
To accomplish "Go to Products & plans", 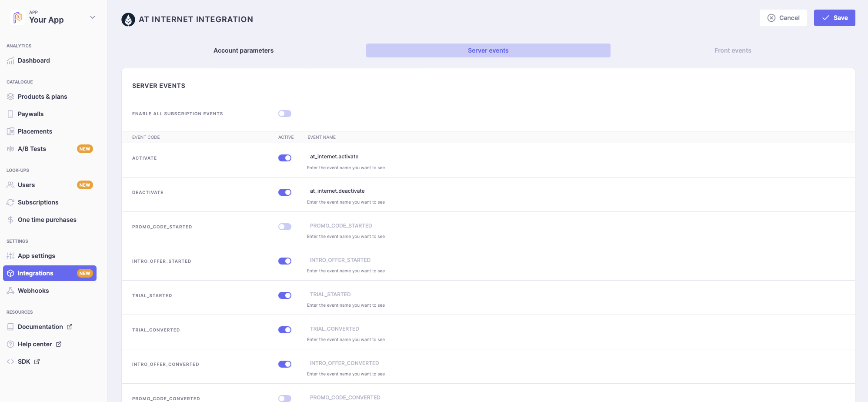I will (x=50, y=97).
